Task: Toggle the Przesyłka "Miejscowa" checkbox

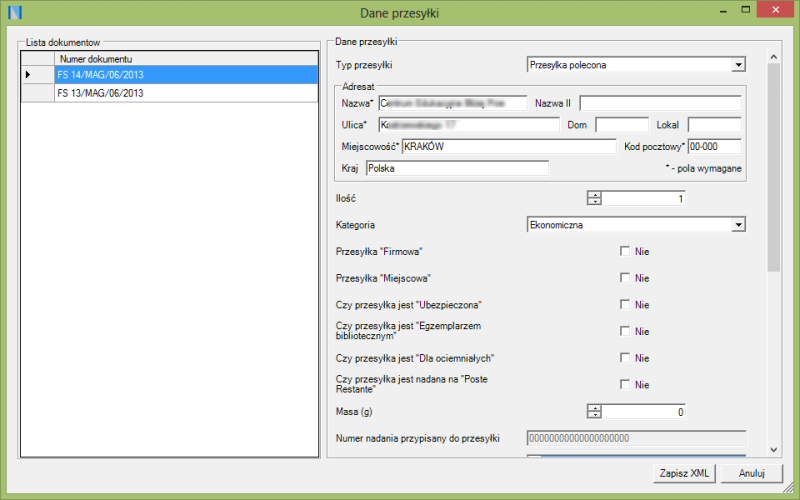Action: 625,278
